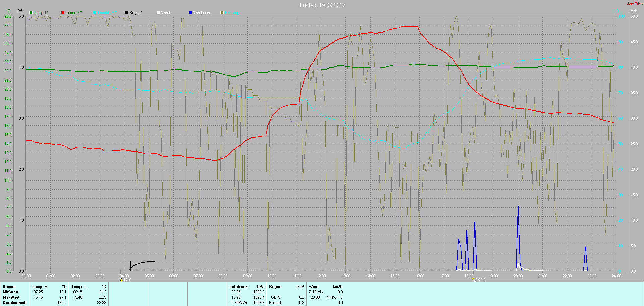Click the sunrise marker at 03:51
Viewport: 644px width, 306px height.
point(121,279)
